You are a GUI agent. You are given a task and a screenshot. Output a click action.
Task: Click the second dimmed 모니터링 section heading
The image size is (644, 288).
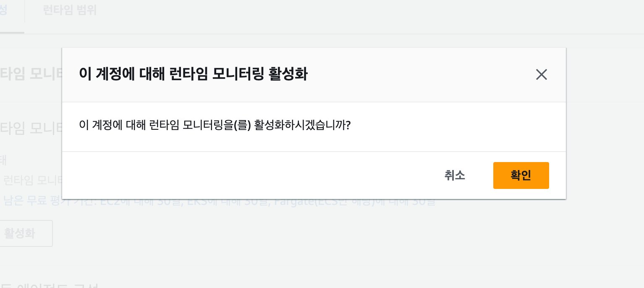[x=31, y=128]
